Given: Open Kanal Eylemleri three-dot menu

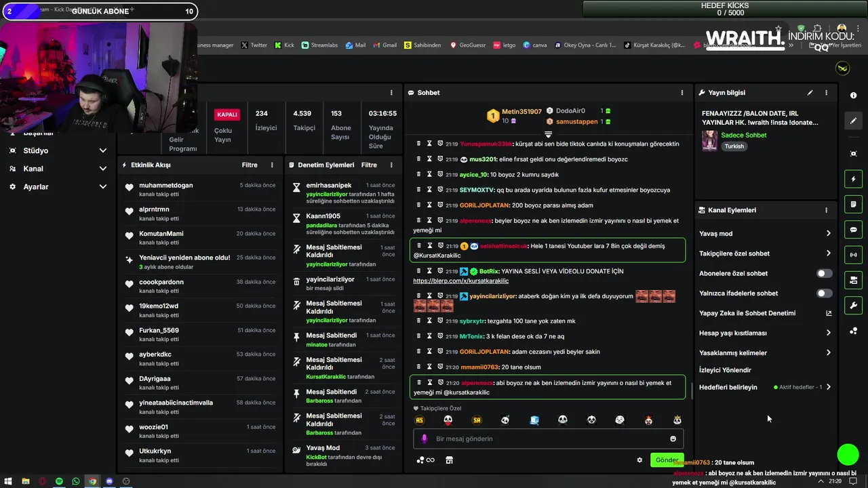Looking at the screenshot, I should (x=826, y=210).
